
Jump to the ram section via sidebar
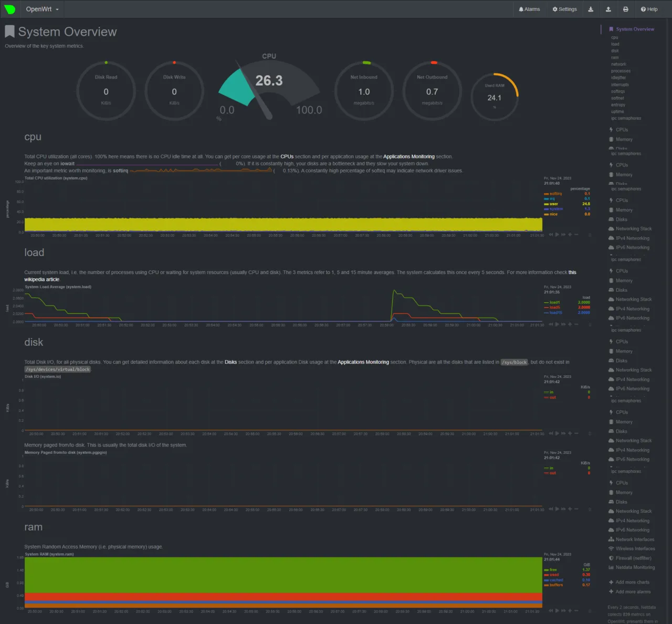615,57
